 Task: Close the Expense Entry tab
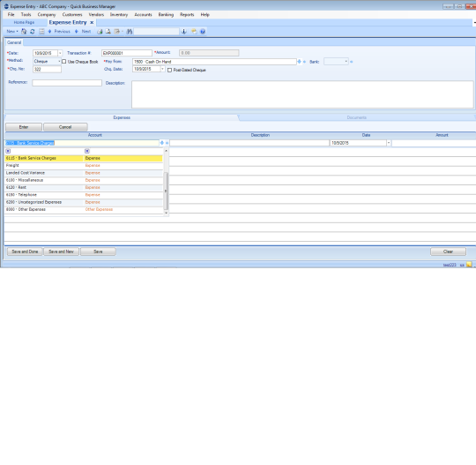click(x=92, y=22)
